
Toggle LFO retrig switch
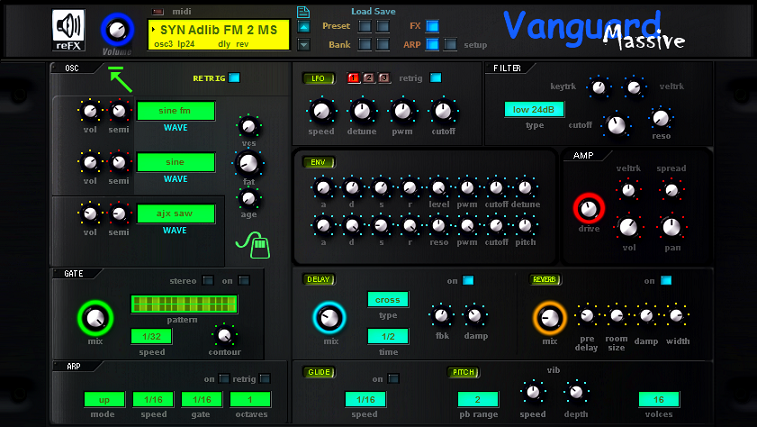(x=435, y=78)
